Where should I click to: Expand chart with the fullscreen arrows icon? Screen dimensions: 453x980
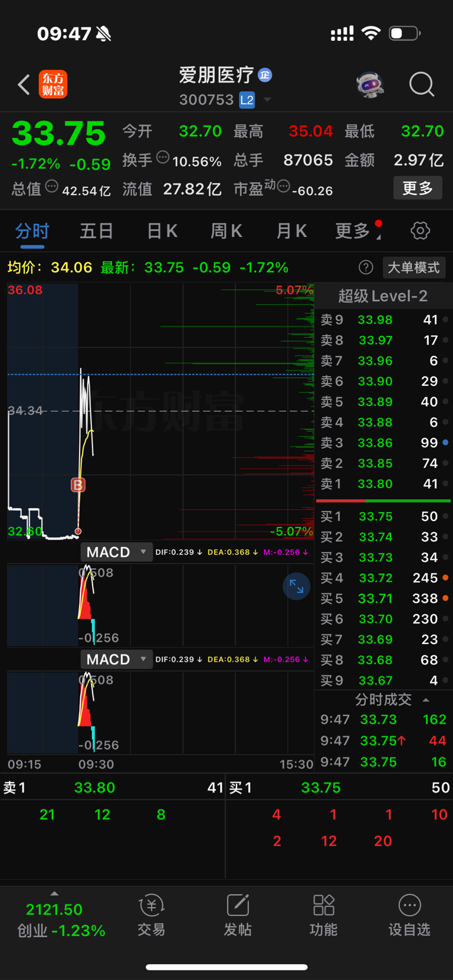pyautogui.click(x=296, y=586)
